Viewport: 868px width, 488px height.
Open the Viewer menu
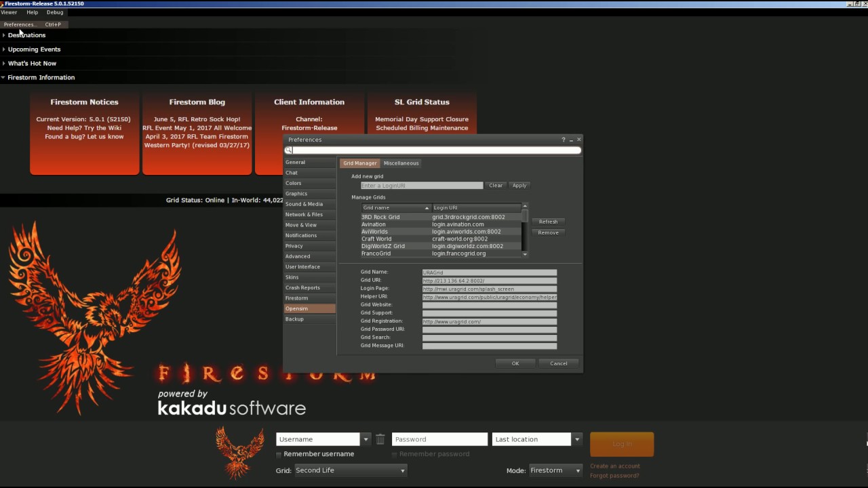tap(9, 12)
